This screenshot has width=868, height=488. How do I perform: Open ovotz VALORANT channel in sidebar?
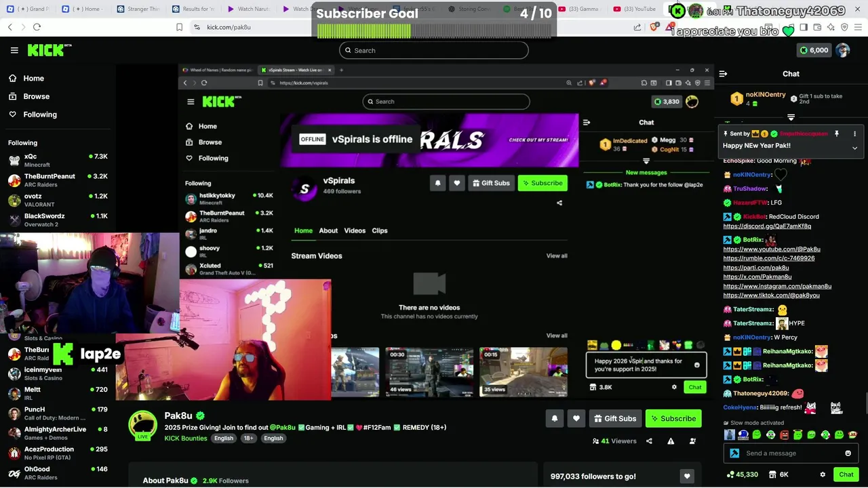(58, 200)
